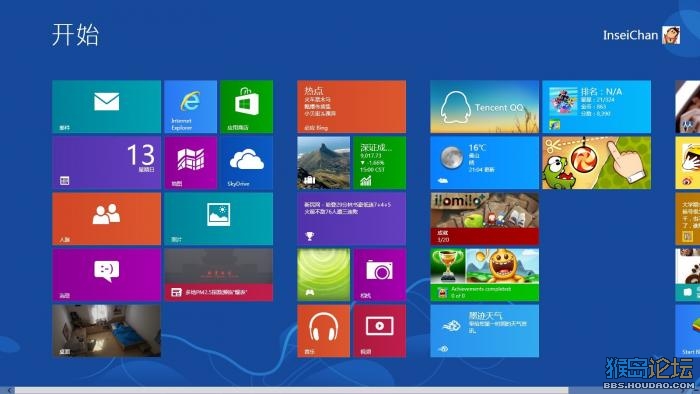Open the Calendar tile showing 13
The width and height of the screenshot is (700, 394).
click(106, 163)
